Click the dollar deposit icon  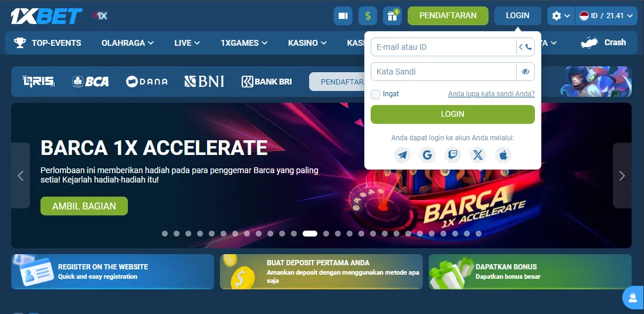[x=368, y=16]
